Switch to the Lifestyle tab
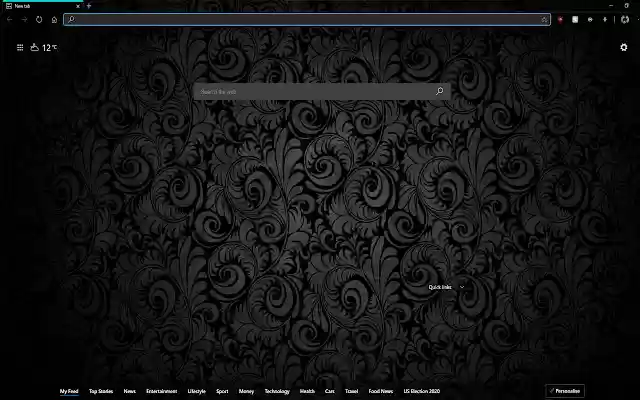This screenshot has height=400, width=640. (196, 391)
